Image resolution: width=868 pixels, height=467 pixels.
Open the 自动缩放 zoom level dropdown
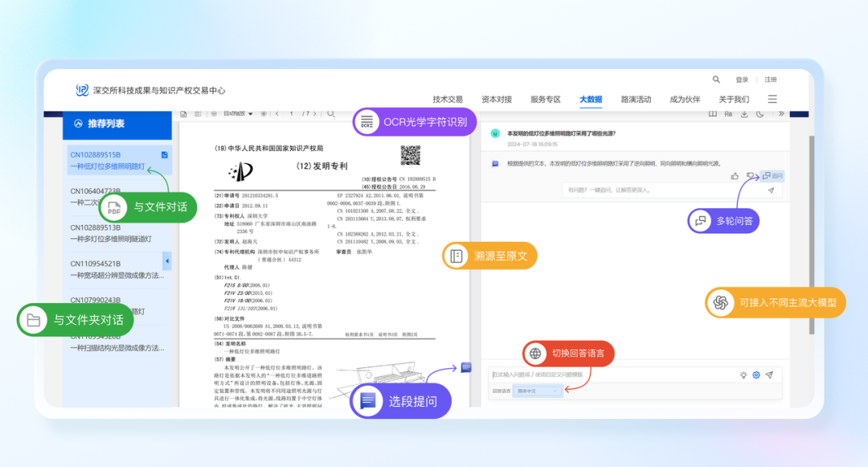coord(237,114)
